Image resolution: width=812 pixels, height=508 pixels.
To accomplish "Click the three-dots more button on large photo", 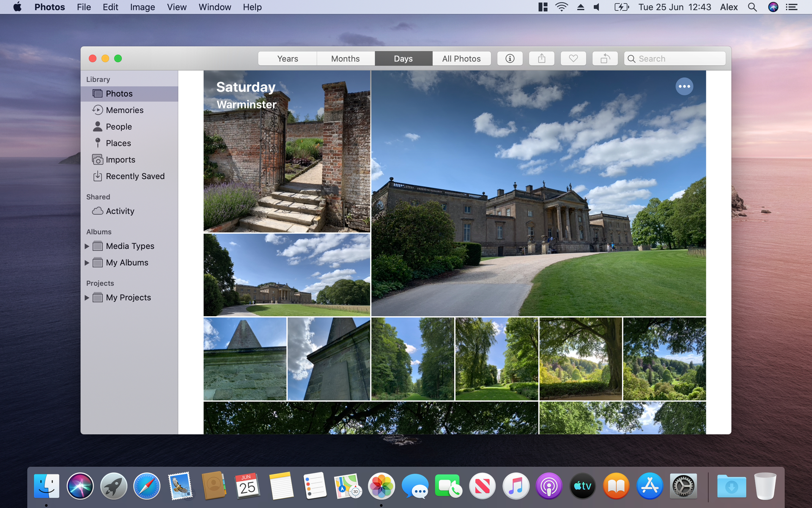I will pyautogui.click(x=684, y=86).
